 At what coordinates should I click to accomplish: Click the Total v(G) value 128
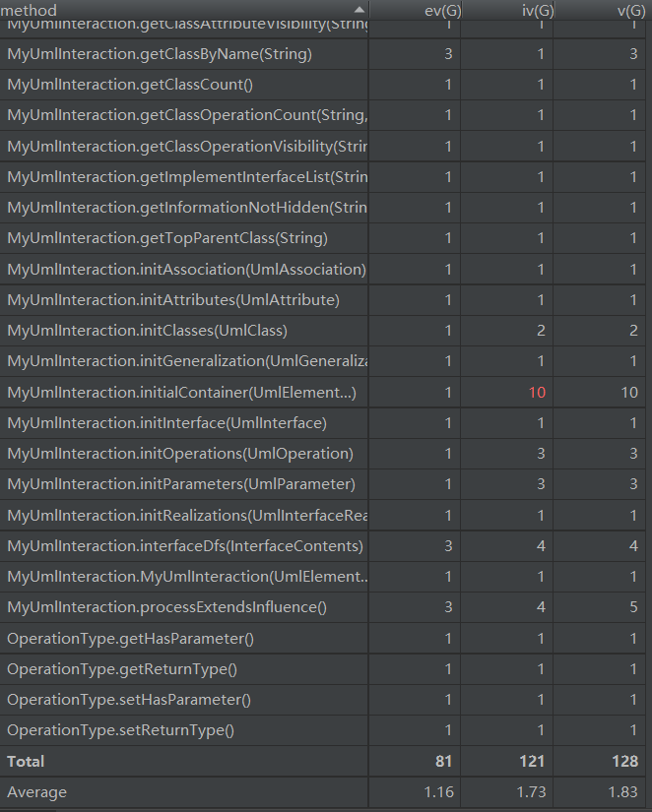coord(624,761)
